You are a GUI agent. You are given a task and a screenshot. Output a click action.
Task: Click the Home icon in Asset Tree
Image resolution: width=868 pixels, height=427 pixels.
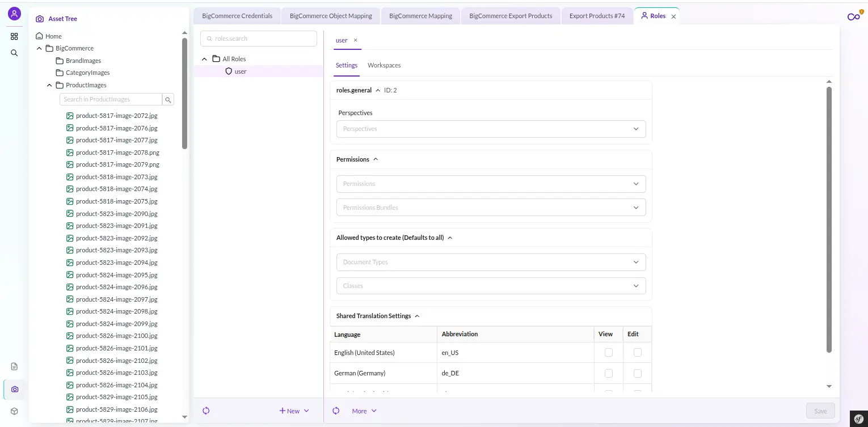pyautogui.click(x=40, y=36)
